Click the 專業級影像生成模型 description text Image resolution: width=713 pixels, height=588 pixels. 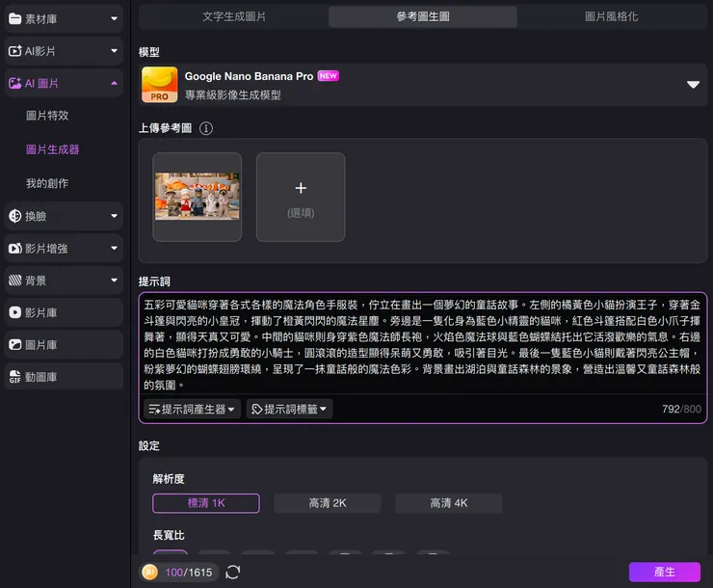coord(233,95)
